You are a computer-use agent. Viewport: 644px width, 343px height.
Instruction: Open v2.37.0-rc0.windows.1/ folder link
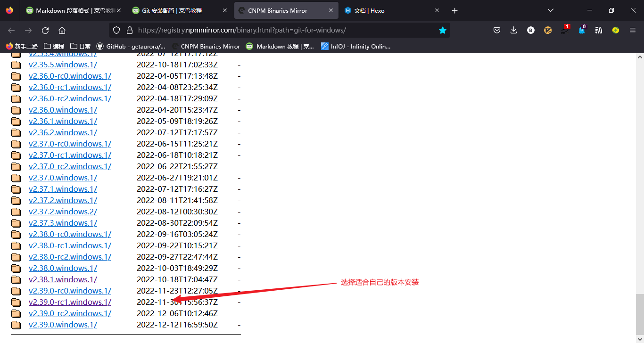pyautogui.click(x=70, y=144)
